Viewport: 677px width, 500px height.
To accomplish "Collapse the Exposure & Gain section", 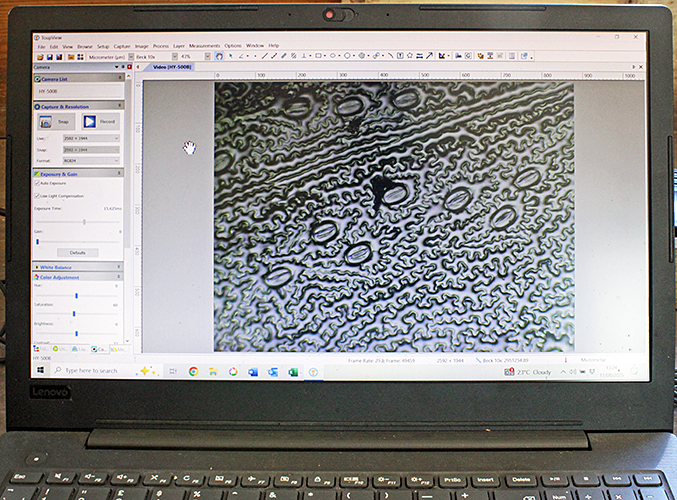I will coord(119,173).
